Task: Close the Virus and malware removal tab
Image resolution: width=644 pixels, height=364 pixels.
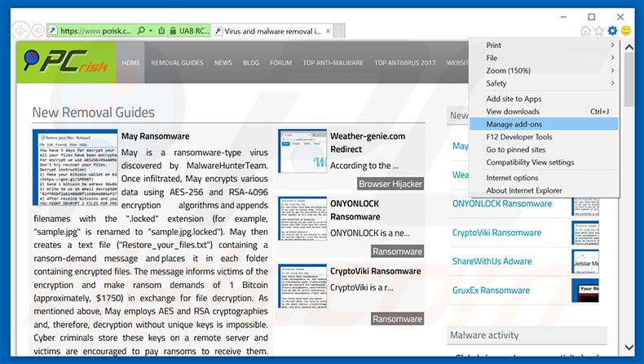Action: 329,31
